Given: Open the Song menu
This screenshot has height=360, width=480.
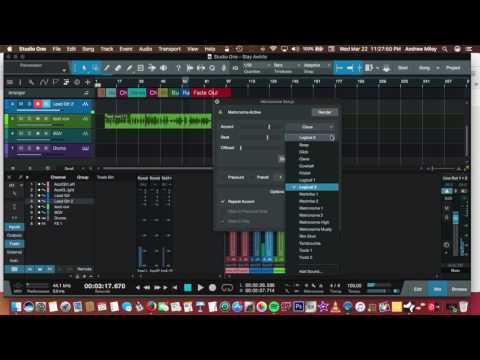Looking at the screenshot, I should 88,49.
